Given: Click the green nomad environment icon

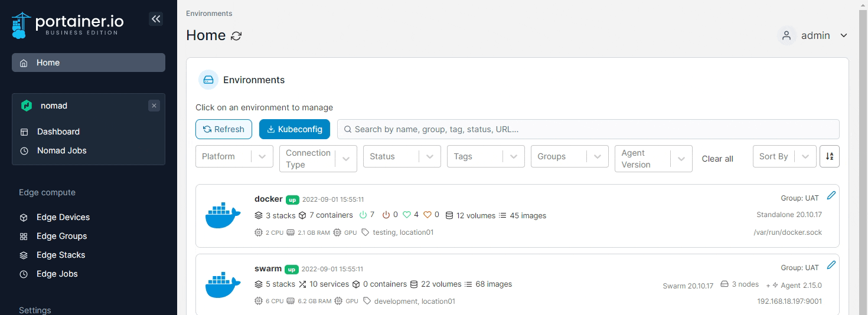Looking at the screenshot, I should tap(27, 106).
